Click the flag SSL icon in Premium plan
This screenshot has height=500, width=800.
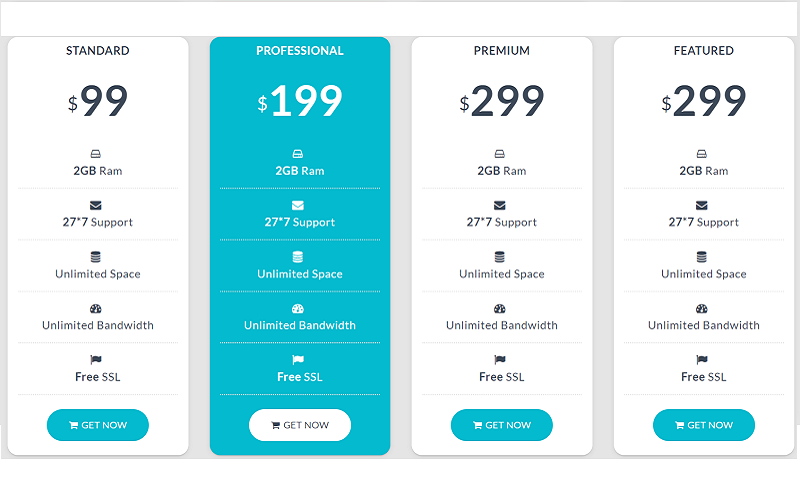point(499,360)
